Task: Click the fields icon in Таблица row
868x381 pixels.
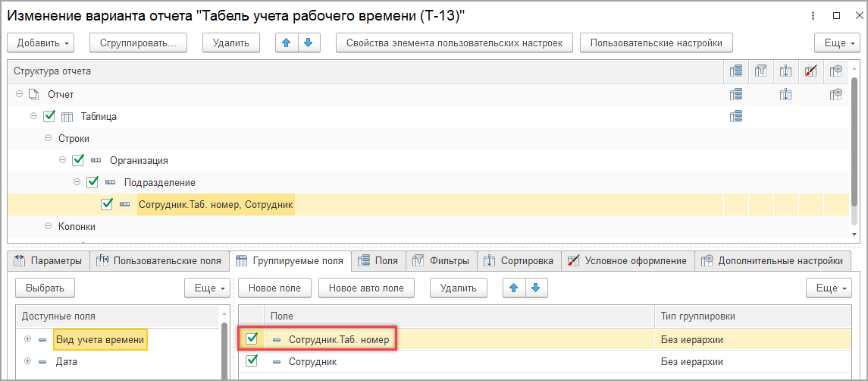Action: point(735,116)
